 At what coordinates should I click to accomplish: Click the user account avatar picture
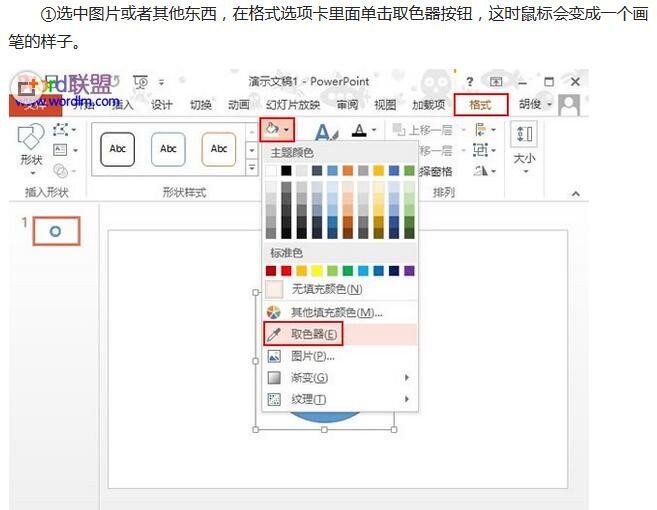[x=569, y=105]
